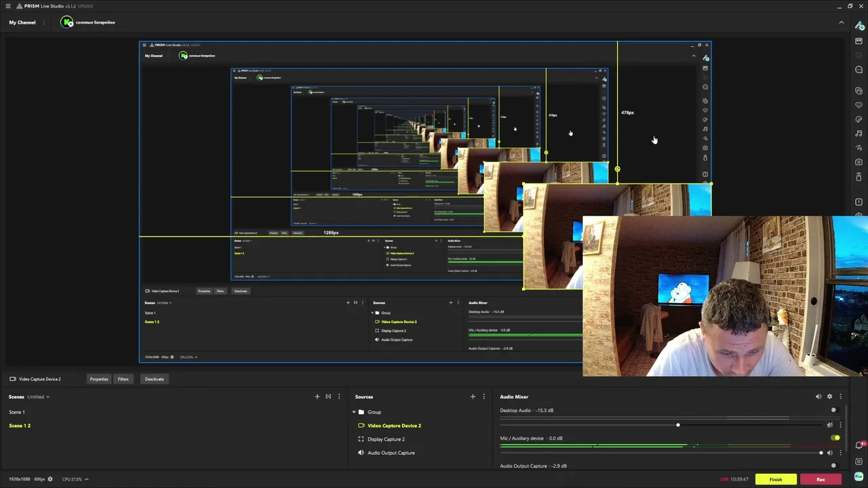Click the Plus badge icon
This screenshot has height=488, width=868.
(x=859, y=476)
